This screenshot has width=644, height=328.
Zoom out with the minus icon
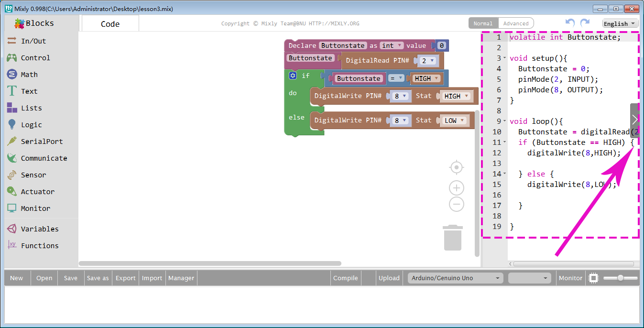(x=457, y=204)
